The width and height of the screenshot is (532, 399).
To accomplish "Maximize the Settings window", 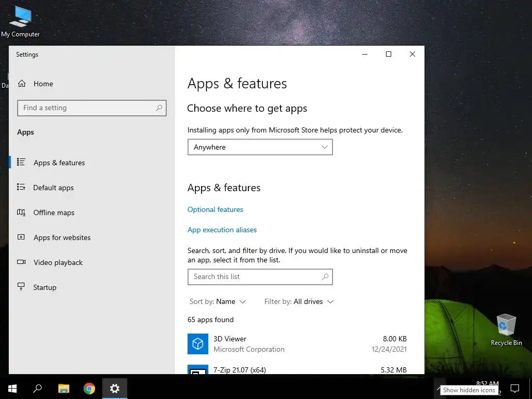I will (389, 54).
